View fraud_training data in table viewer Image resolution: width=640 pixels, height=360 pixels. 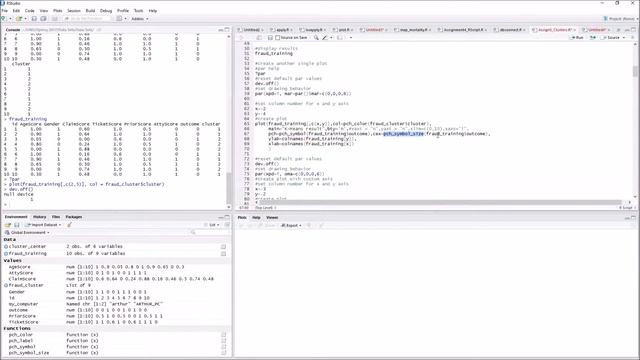point(223,253)
